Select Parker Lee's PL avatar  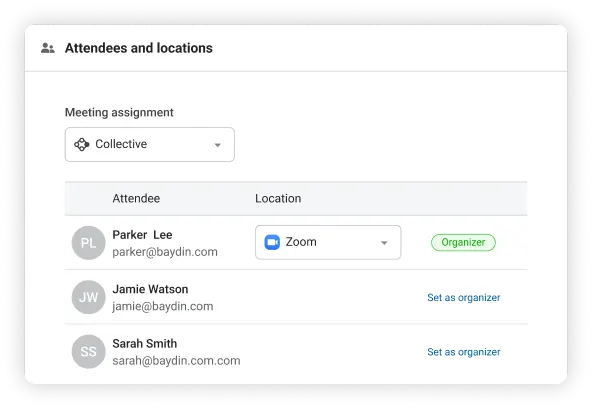click(88, 243)
